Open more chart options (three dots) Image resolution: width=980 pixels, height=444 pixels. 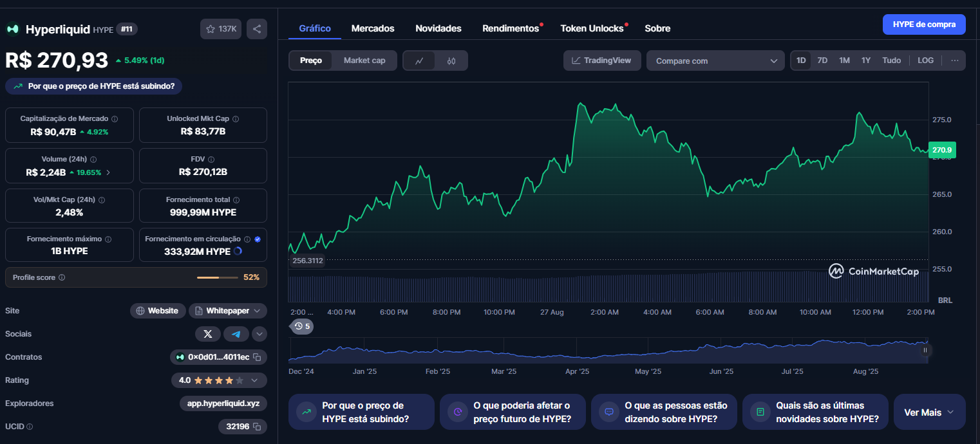click(954, 60)
